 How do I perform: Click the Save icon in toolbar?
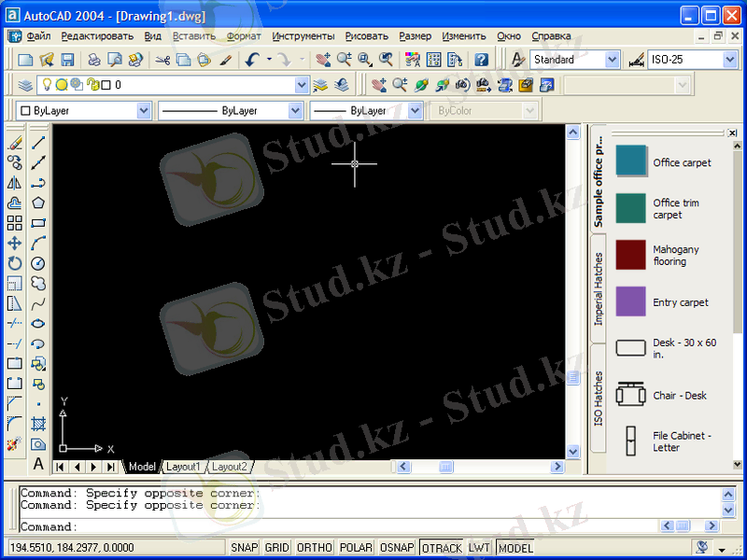[x=67, y=60]
